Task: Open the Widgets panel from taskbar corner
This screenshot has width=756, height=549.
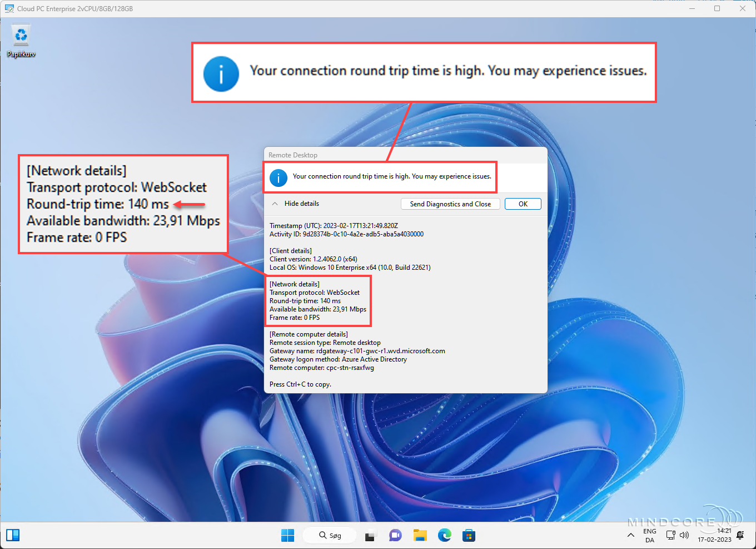Action: click(x=12, y=535)
